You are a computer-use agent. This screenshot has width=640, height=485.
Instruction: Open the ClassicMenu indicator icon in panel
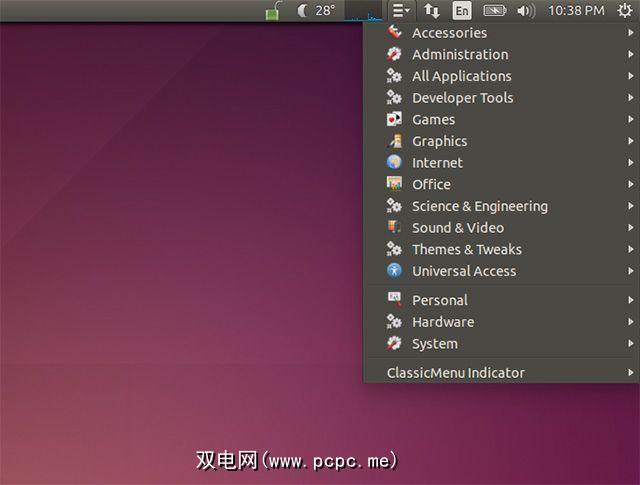[401, 11]
